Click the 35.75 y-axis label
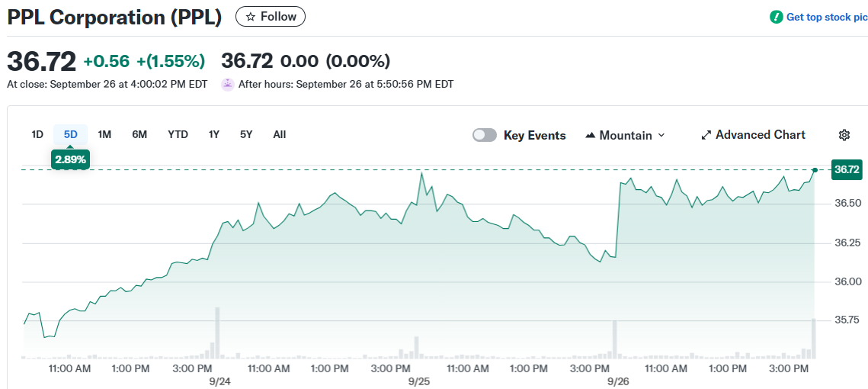 click(x=847, y=320)
